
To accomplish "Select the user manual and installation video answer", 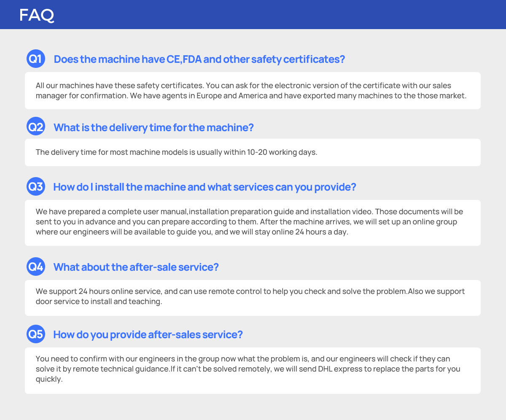I will (253, 223).
